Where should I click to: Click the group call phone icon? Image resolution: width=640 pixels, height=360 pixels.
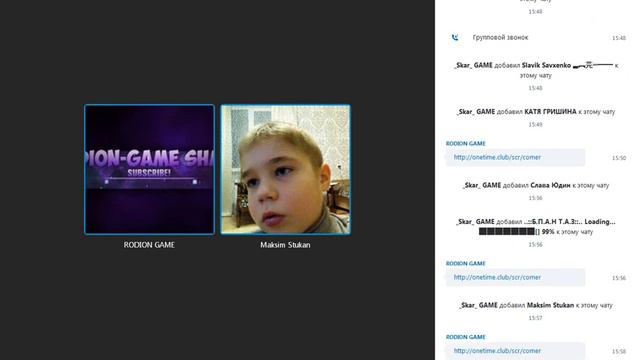[455, 38]
